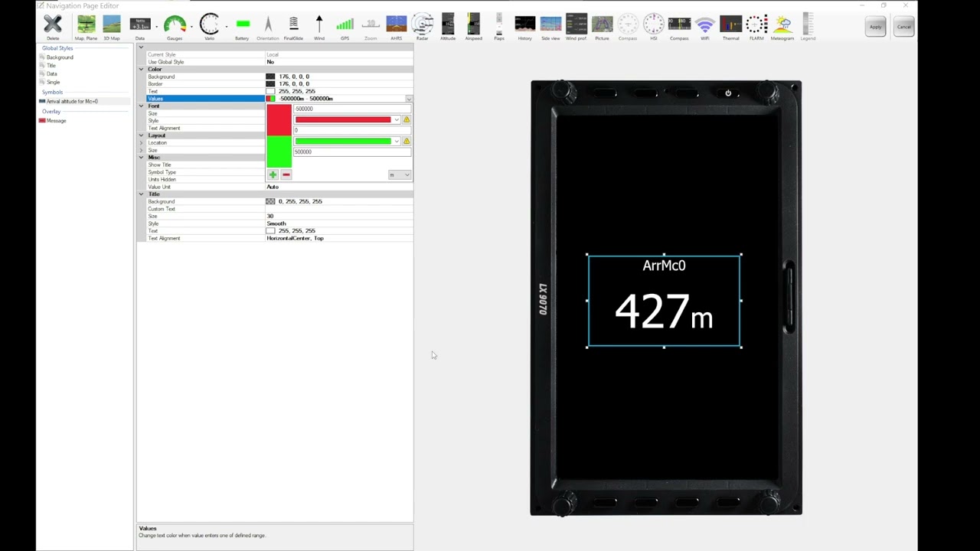
Task: Click the green range warning icon
Action: pyautogui.click(x=406, y=141)
